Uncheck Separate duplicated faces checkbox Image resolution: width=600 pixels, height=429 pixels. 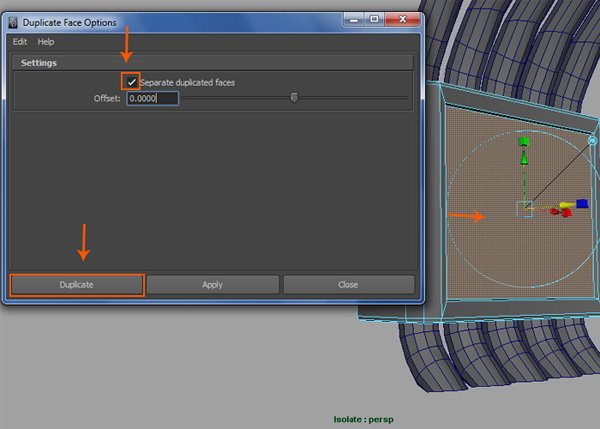click(x=131, y=82)
